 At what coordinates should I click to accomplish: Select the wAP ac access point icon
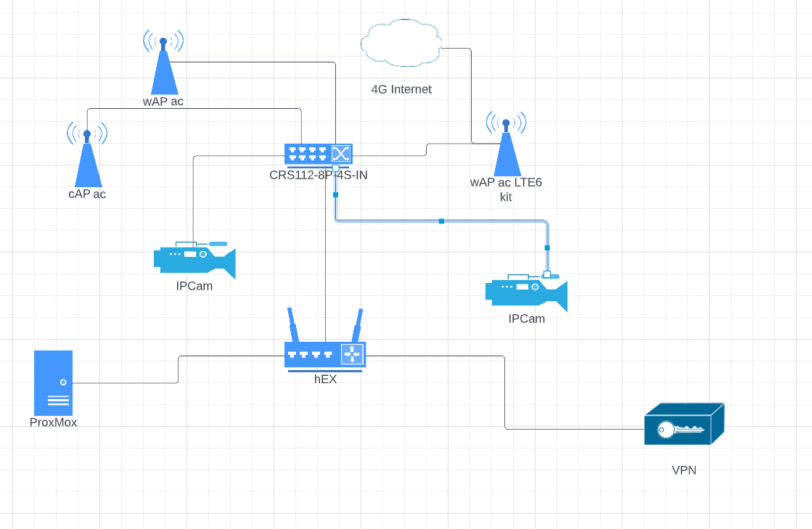point(164,62)
